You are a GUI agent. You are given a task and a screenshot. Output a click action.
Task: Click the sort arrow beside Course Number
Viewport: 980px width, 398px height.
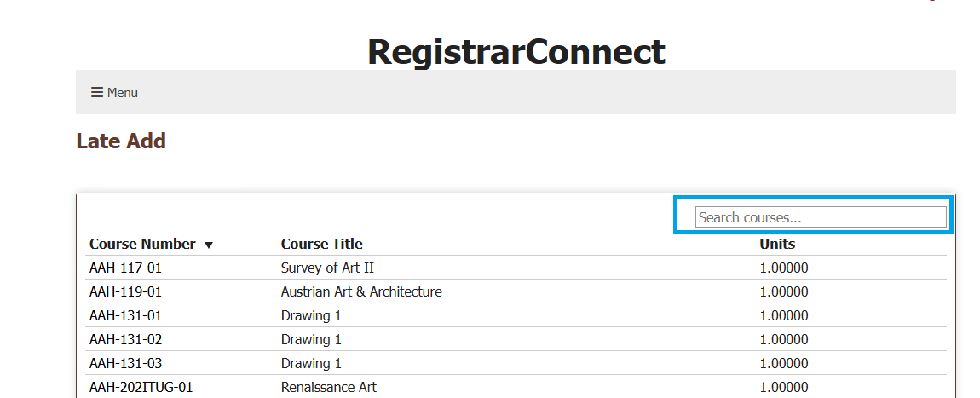209,245
